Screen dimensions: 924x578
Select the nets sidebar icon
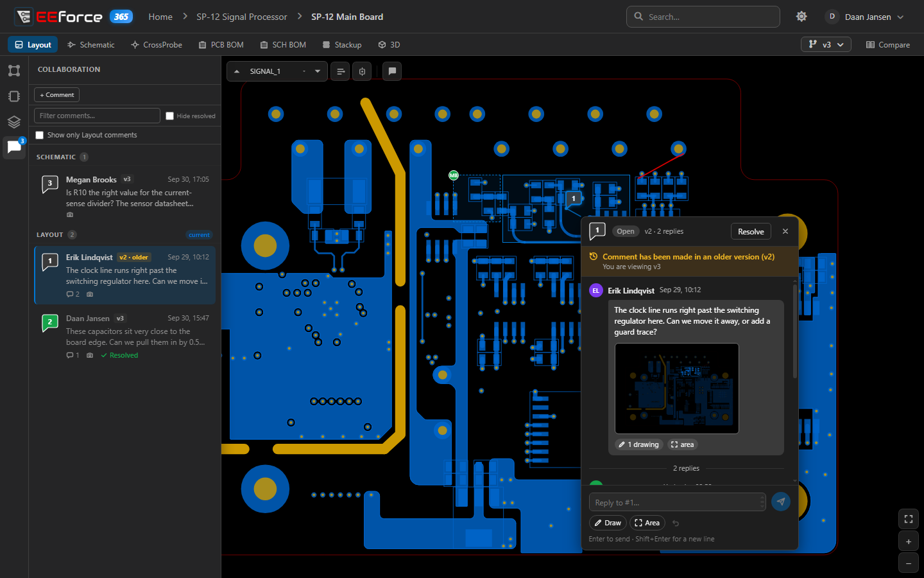(14, 71)
